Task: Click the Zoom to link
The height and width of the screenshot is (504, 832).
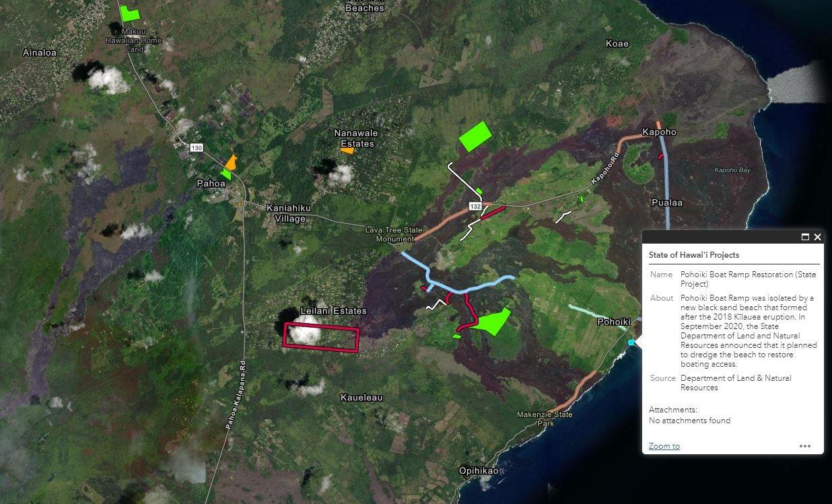Action: pos(664,446)
